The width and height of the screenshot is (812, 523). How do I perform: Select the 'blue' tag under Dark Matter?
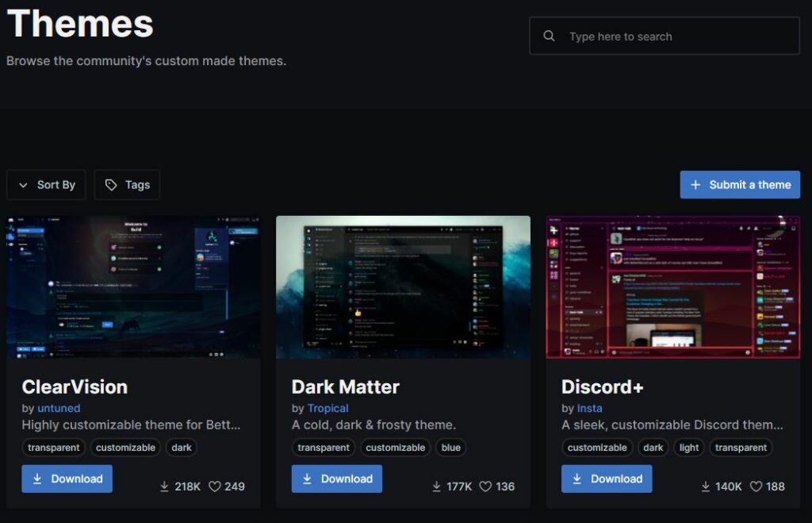[x=450, y=447]
